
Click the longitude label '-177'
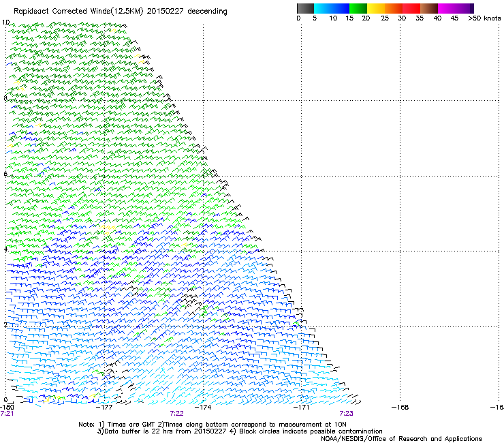coord(104,408)
